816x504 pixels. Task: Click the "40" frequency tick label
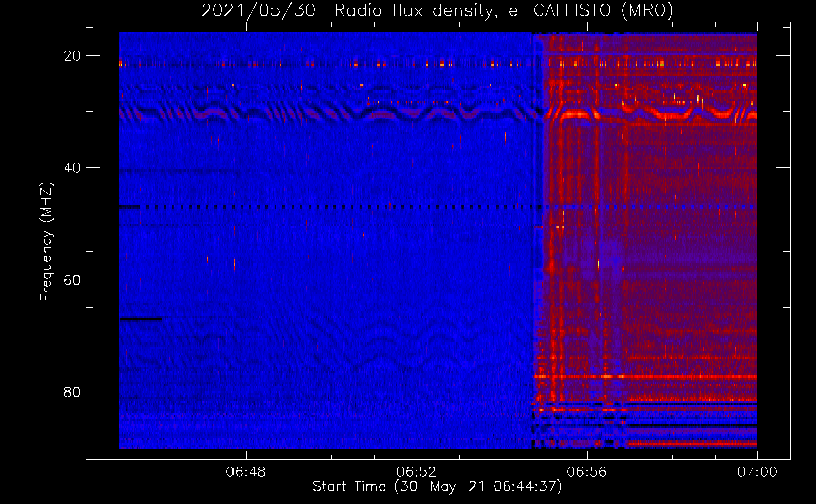pyautogui.click(x=72, y=168)
